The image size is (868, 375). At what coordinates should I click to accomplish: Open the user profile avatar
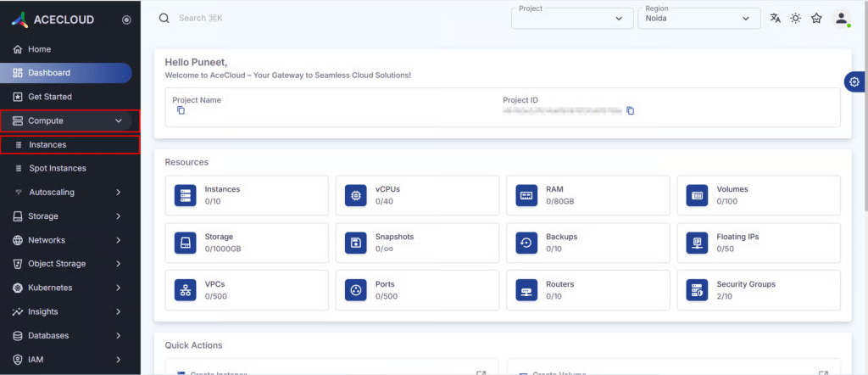tap(841, 19)
